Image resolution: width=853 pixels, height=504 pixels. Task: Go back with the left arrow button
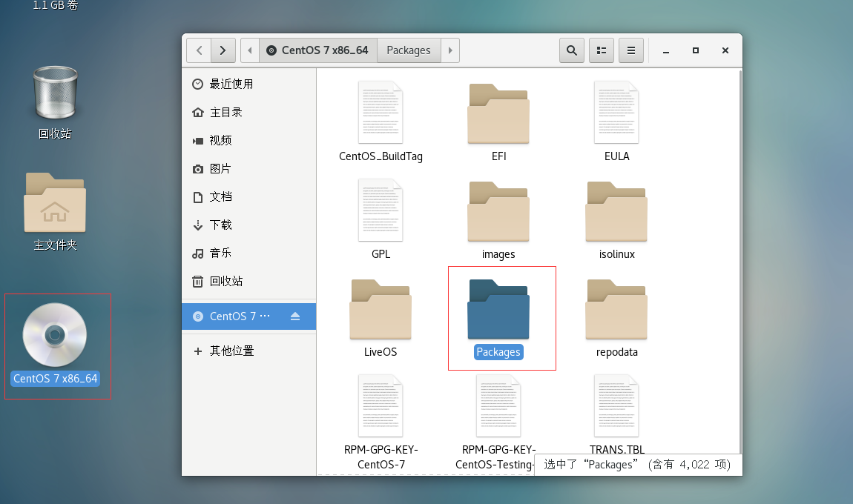tap(199, 50)
